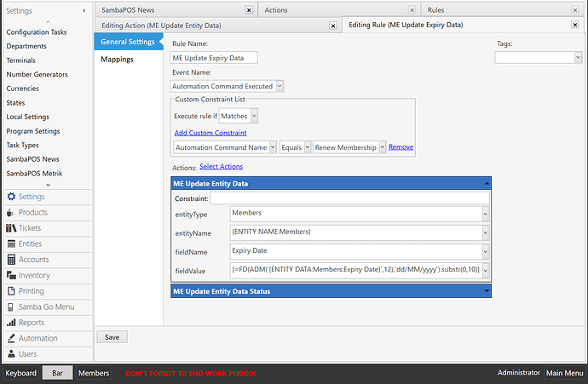Open Products section icon
Screen dimensions: 588x384
click(x=10, y=212)
